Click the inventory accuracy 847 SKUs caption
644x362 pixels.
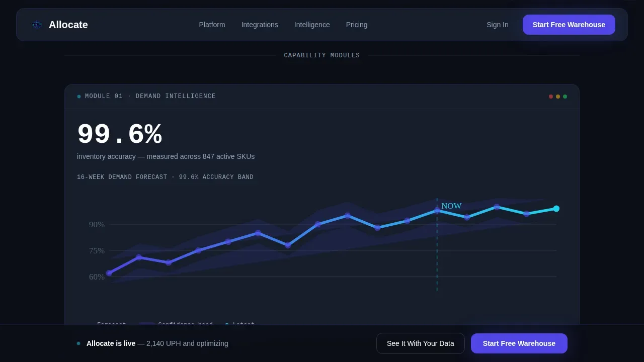(x=166, y=156)
